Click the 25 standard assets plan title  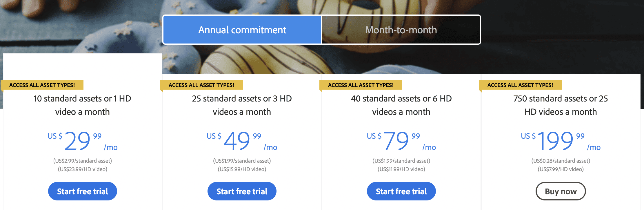(x=242, y=105)
